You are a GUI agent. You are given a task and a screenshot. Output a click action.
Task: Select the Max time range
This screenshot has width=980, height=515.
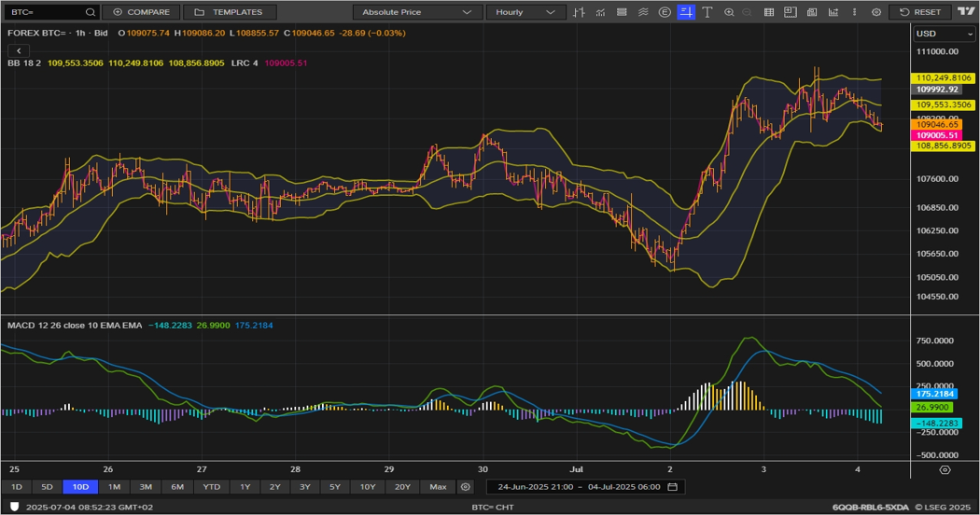click(438, 487)
